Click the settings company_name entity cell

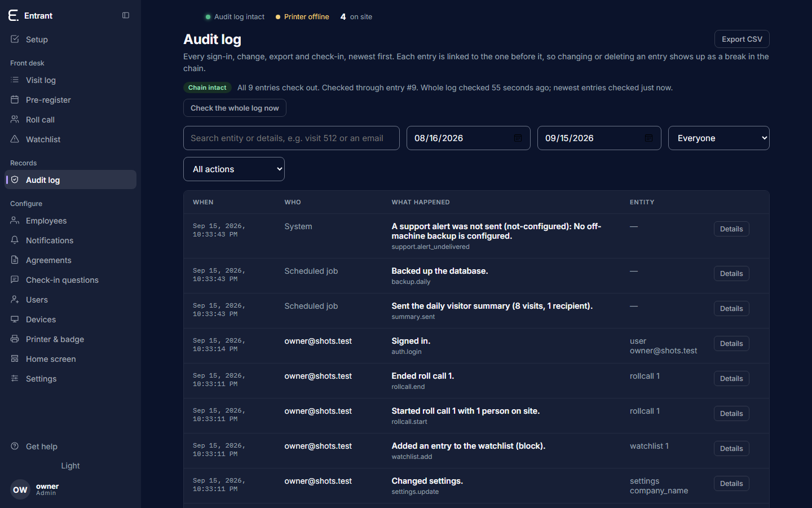click(x=659, y=485)
